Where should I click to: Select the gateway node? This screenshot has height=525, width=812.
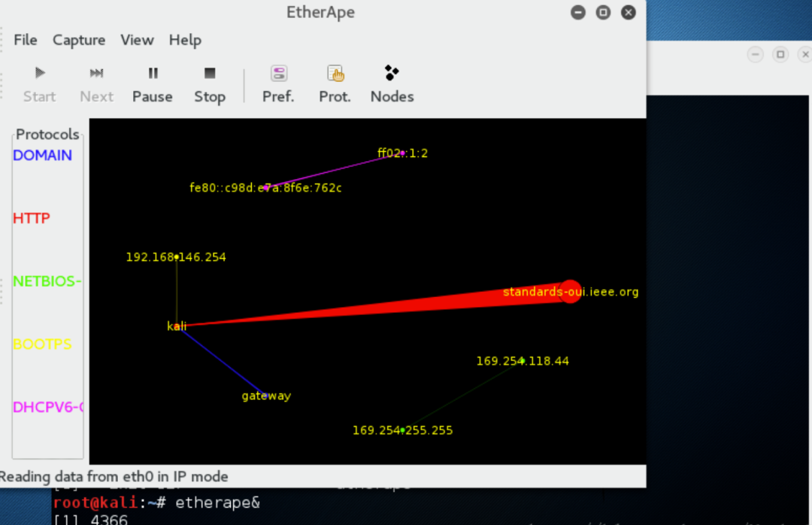(266, 396)
